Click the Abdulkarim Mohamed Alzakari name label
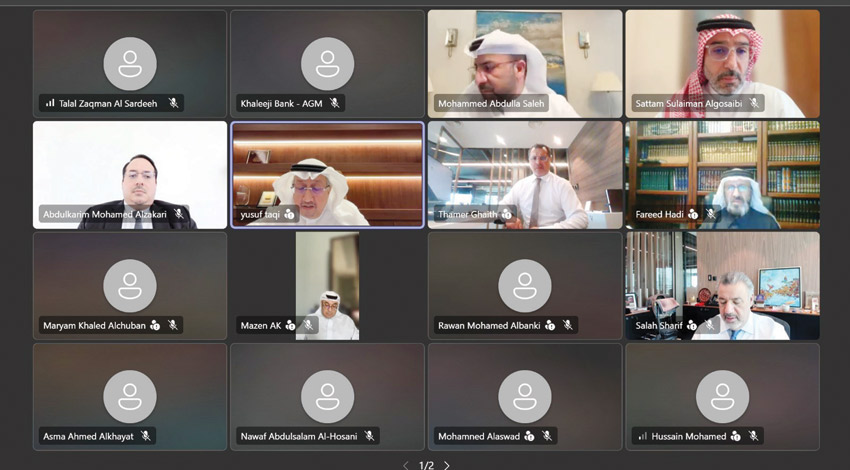The image size is (850, 470). click(x=106, y=214)
